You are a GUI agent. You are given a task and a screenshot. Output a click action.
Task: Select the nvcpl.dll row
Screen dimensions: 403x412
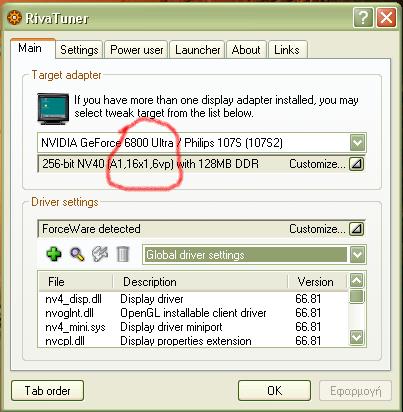coord(193,341)
